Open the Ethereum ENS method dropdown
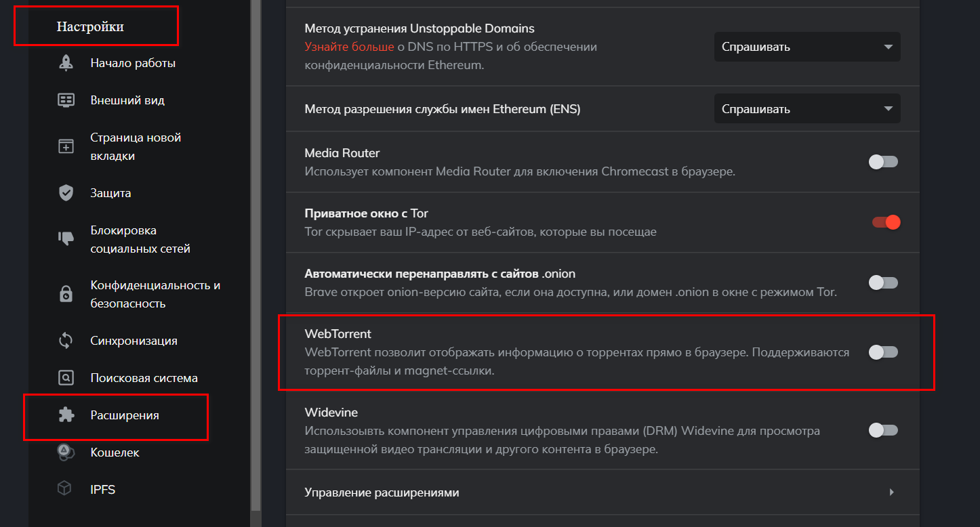Image resolution: width=980 pixels, height=527 pixels. tap(807, 109)
